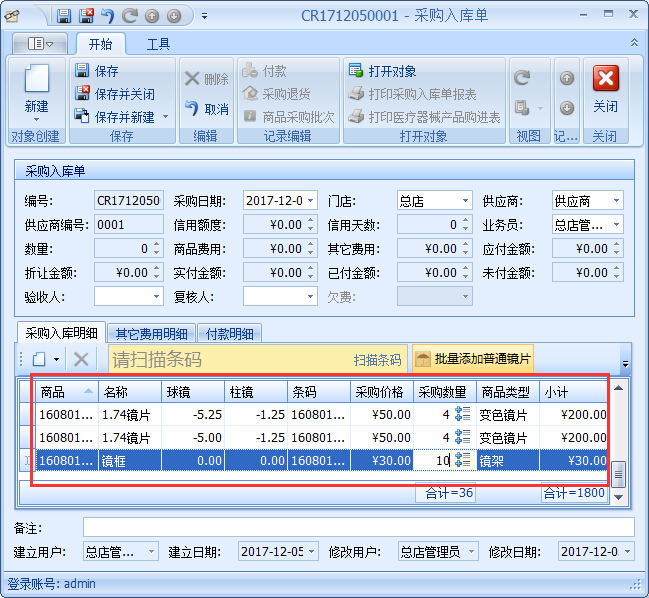Click the 小计 column header

click(x=573, y=391)
